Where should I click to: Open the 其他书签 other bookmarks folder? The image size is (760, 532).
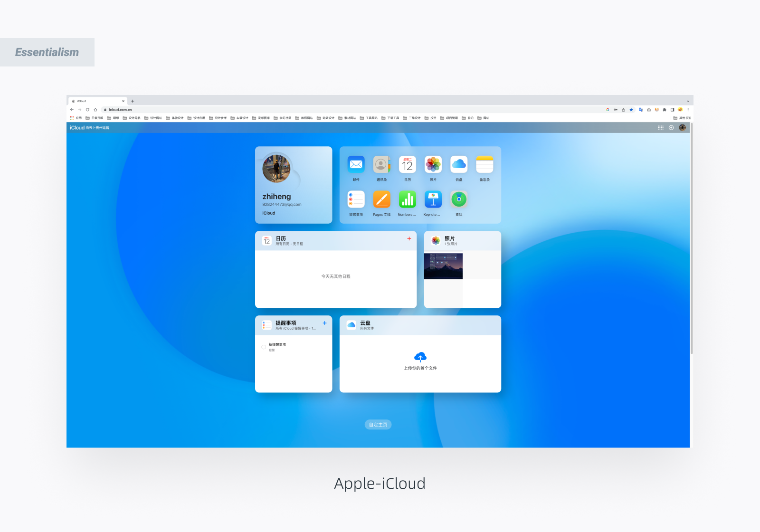click(682, 118)
